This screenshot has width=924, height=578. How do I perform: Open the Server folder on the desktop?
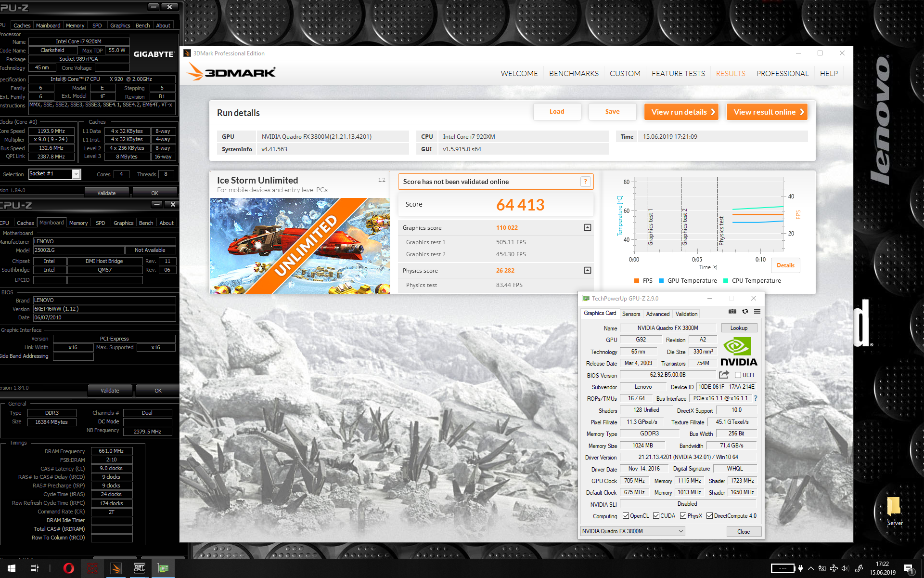(894, 511)
